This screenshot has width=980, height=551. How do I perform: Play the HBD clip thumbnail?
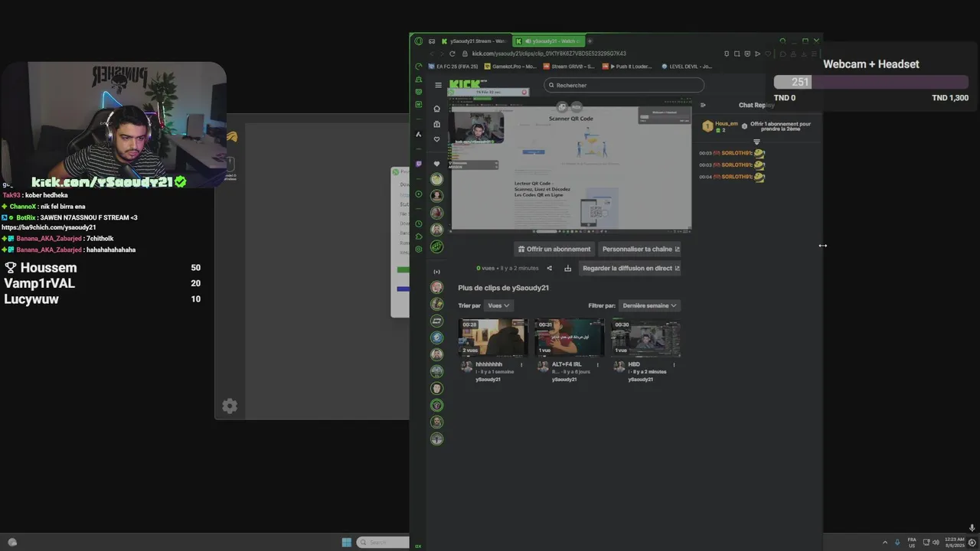645,337
